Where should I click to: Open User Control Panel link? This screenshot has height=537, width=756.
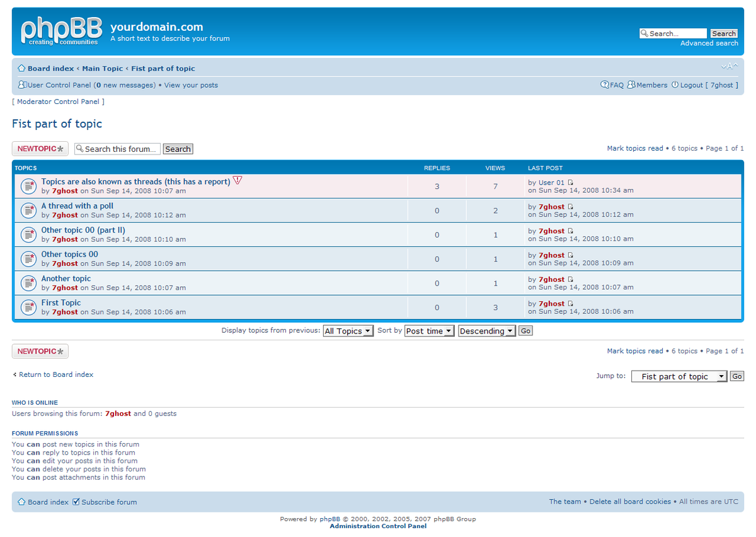point(59,85)
